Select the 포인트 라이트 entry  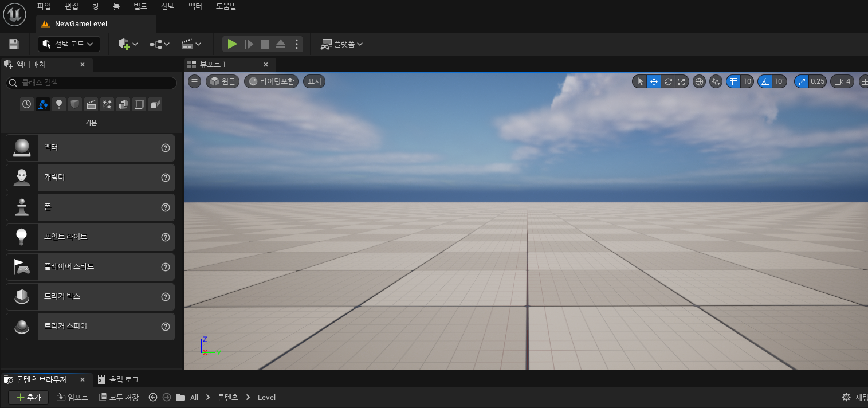[x=91, y=237]
